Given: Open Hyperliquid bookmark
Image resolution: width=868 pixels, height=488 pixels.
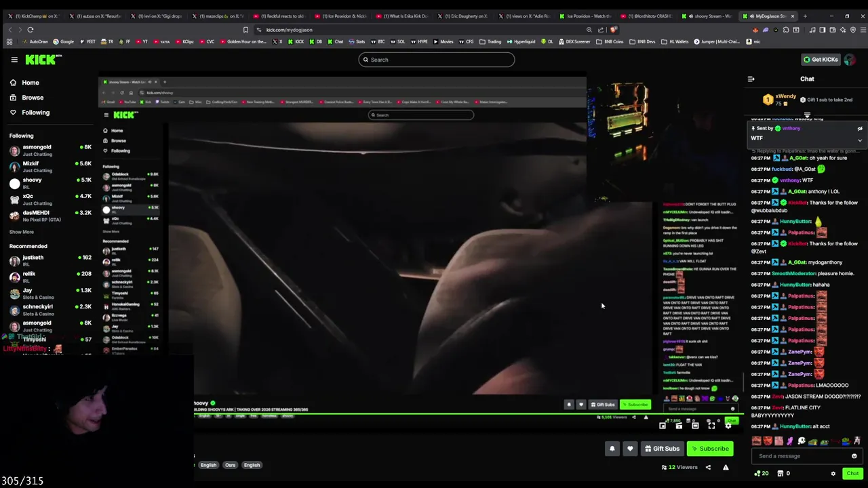Looking at the screenshot, I should click(x=521, y=41).
